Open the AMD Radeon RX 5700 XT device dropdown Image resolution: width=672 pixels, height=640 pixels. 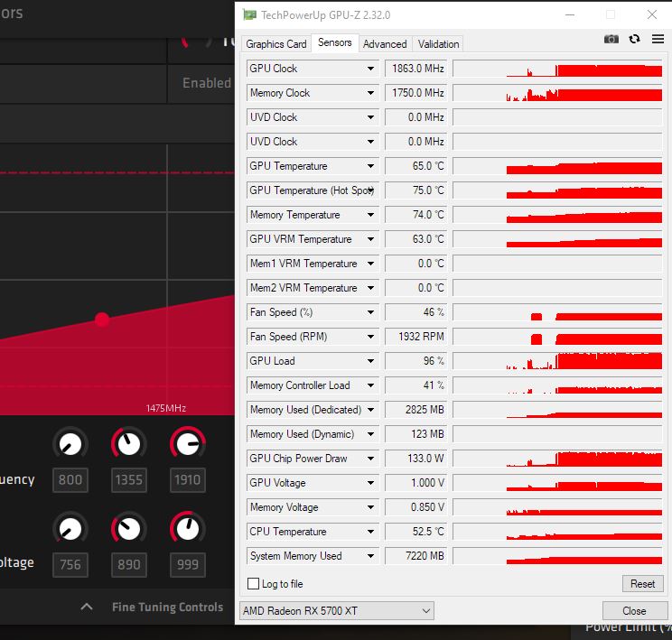coord(336,610)
